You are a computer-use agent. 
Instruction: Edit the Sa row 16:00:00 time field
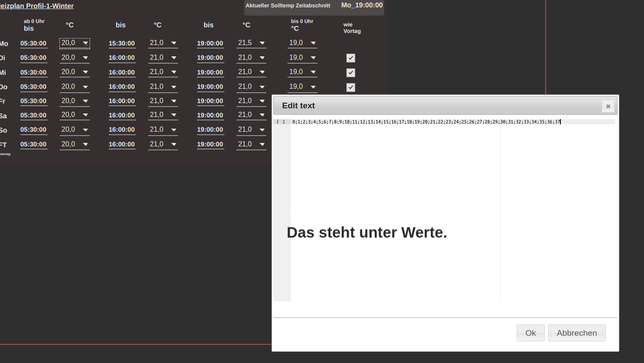(122, 116)
